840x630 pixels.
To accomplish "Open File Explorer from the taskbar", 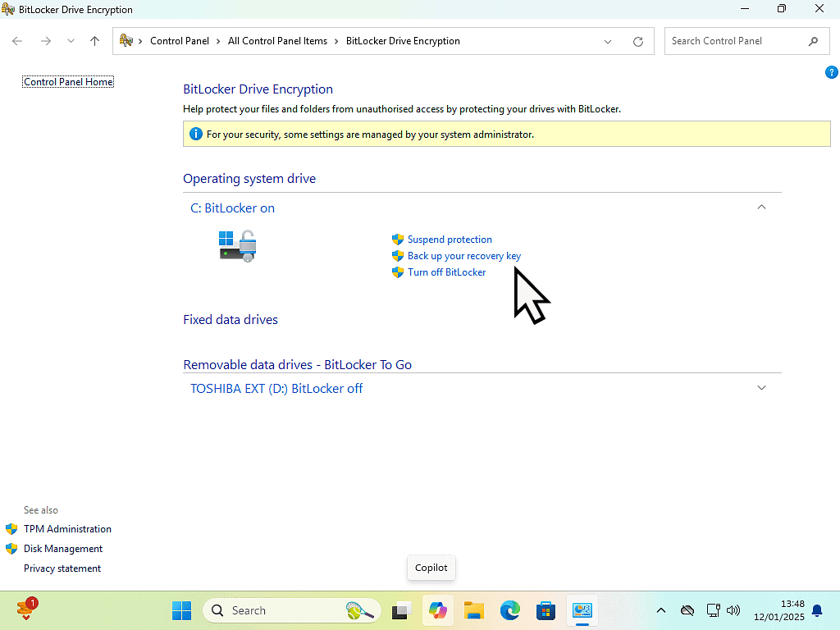I will click(474, 610).
